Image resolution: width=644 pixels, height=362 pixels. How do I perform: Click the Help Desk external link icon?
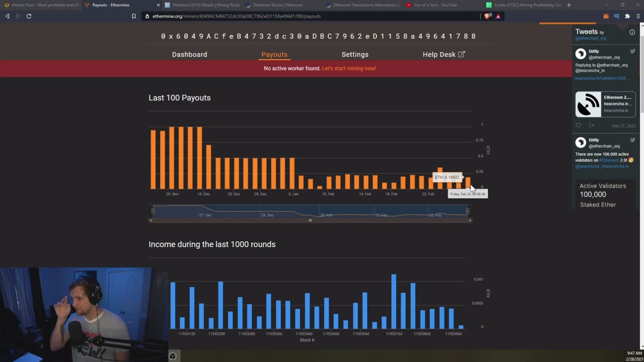(x=462, y=54)
